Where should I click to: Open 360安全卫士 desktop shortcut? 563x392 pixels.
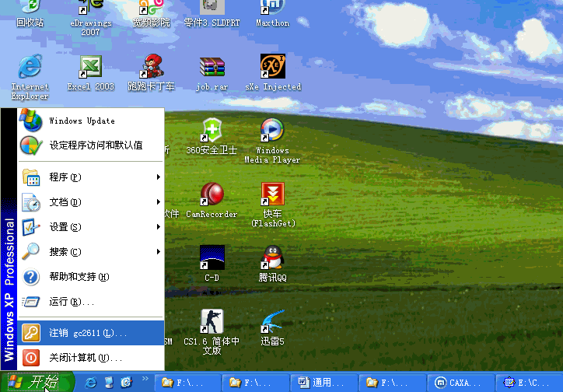(212, 136)
